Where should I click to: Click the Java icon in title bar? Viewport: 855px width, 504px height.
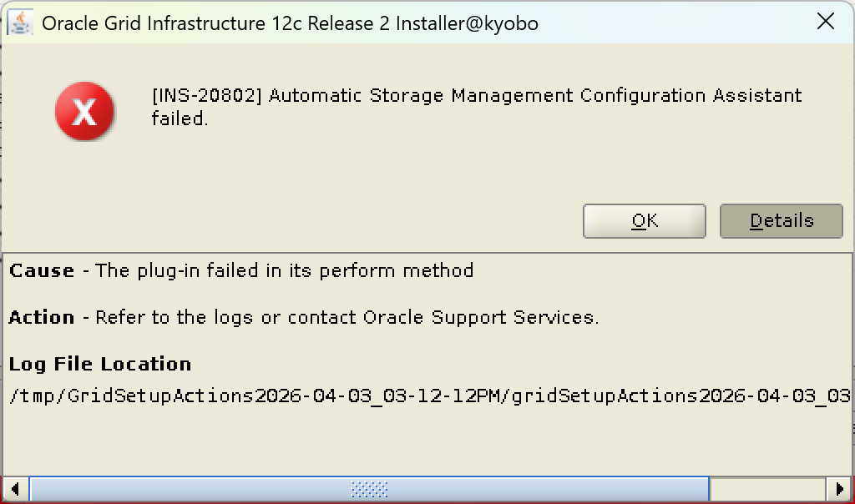point(20,23)
